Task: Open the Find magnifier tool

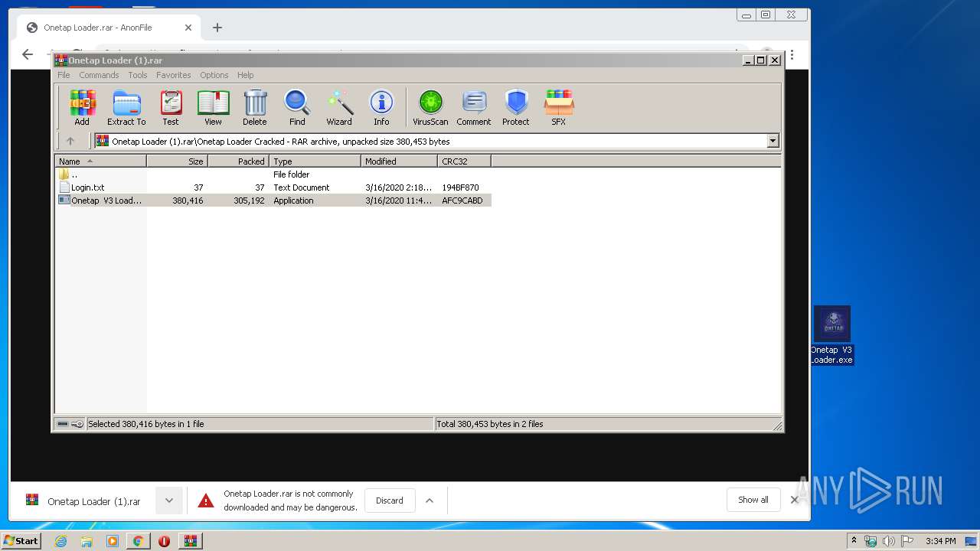Action: coord(297,107)
